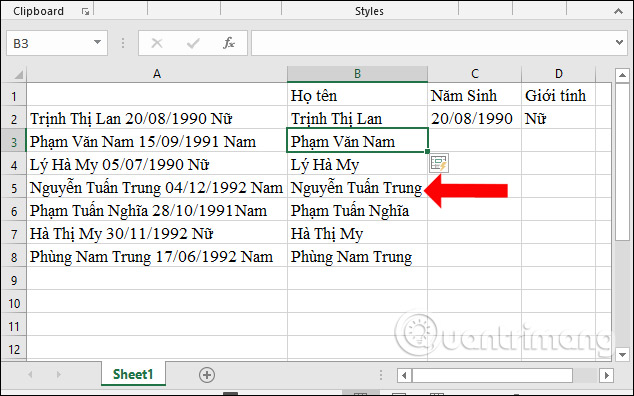
Task: Select cell 'Phạm Tuấn Nghĩa 28/10/1991Nam'
Action: coord(157,211)
